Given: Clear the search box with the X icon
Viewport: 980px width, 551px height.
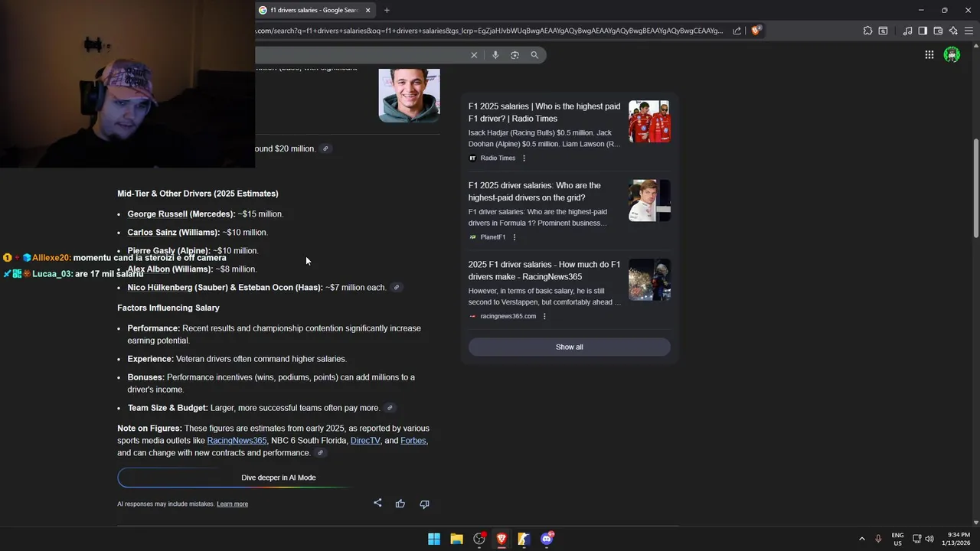Looking at the screenshot, I should click(x=474, y=55).
